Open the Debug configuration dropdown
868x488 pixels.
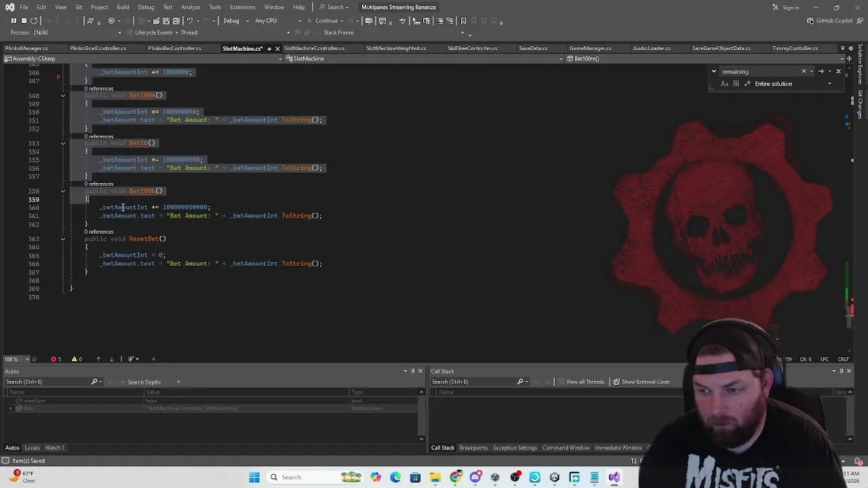[235, 20]
